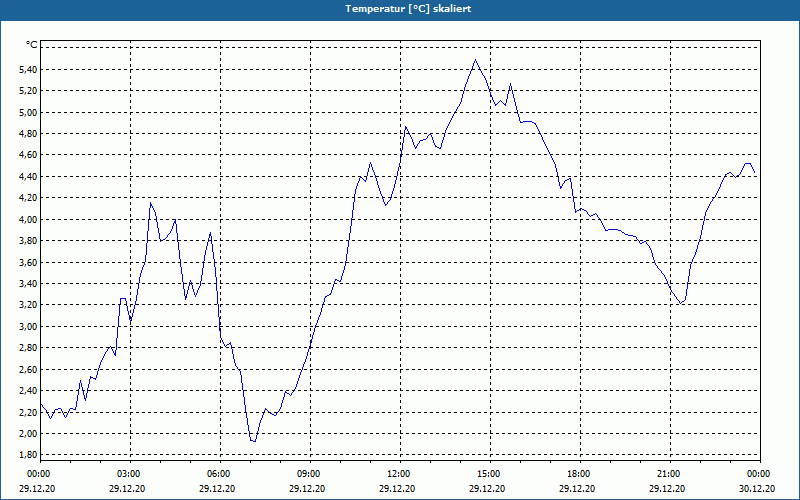Select the 2,80 y-axis label
Image resolution: width=800 pixels, height=500 pixels.
point(28,348)
